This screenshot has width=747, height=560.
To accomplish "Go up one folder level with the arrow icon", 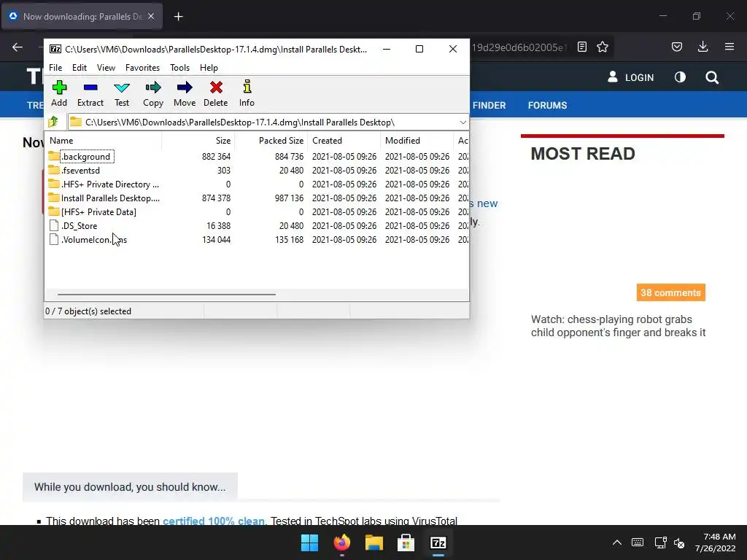I will tap(53, 122).
